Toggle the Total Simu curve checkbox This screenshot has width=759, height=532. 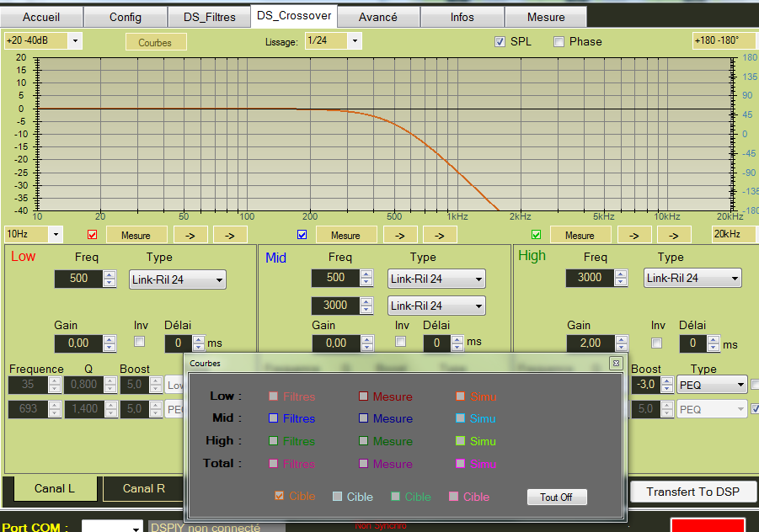pyautogui.click(x=461, y=464)
